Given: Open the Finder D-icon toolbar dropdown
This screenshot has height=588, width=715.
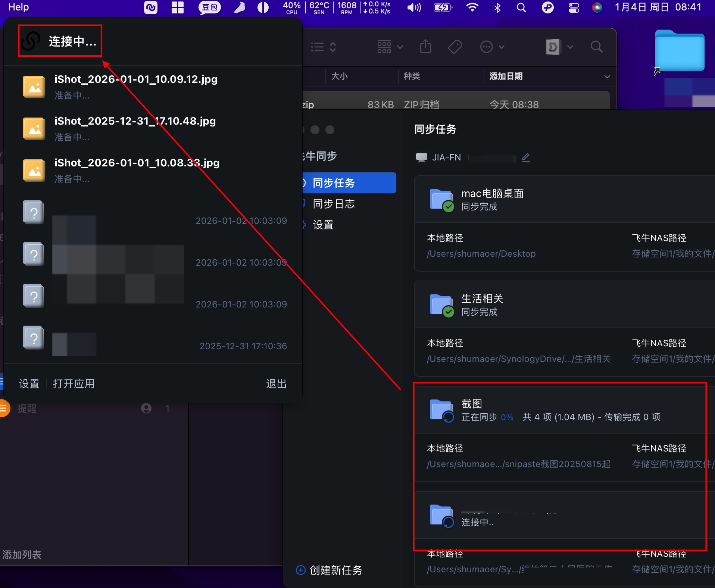Looking at the screenshot, I should 559,47.
